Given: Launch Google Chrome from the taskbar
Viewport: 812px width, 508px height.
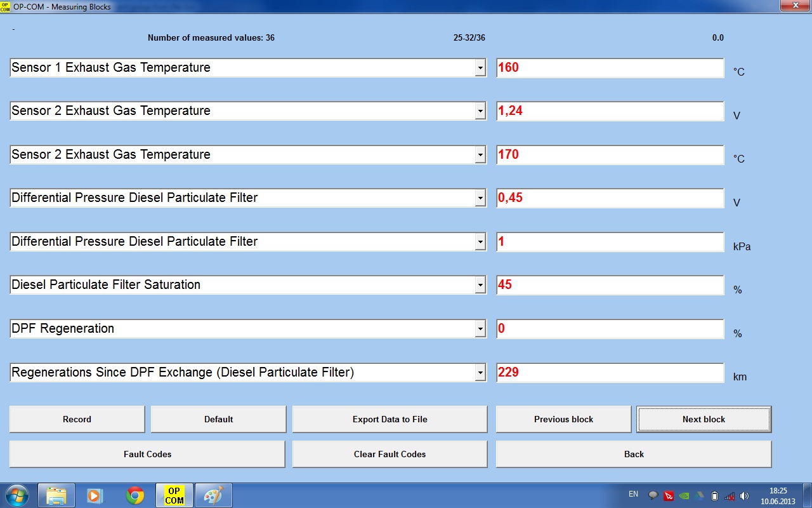Looking at the screenshot, I should coord(135,495).
